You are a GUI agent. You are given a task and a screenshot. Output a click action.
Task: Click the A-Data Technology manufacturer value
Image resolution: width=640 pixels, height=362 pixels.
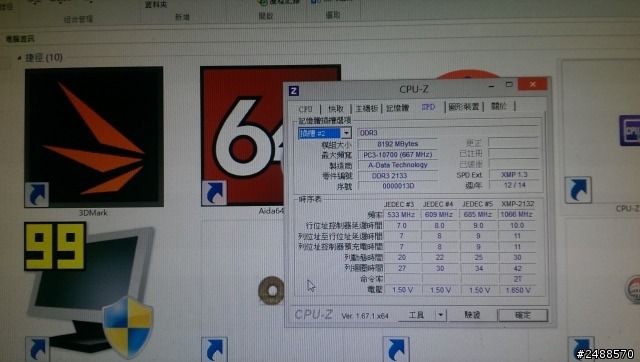pos(398,165)
